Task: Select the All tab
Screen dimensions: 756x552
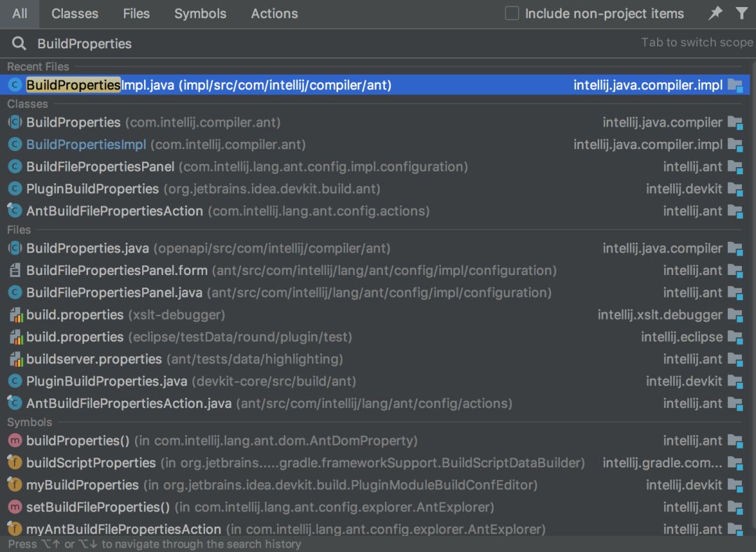Action: pyautogui.click(x=20, y=13)
